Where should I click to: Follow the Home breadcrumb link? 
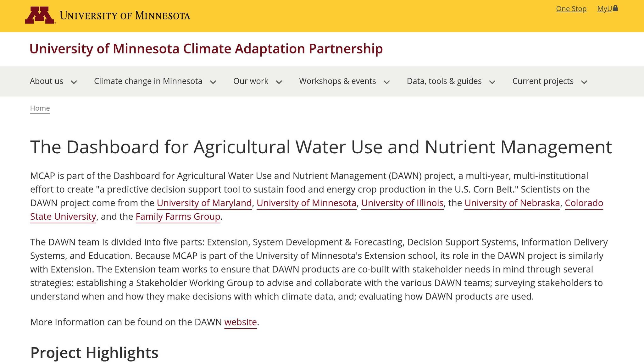tap(40, 108)
